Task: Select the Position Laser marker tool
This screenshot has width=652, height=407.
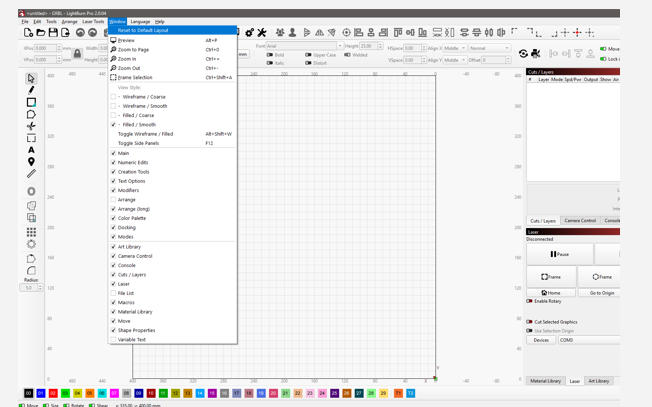Action: (x=31, y=162)
